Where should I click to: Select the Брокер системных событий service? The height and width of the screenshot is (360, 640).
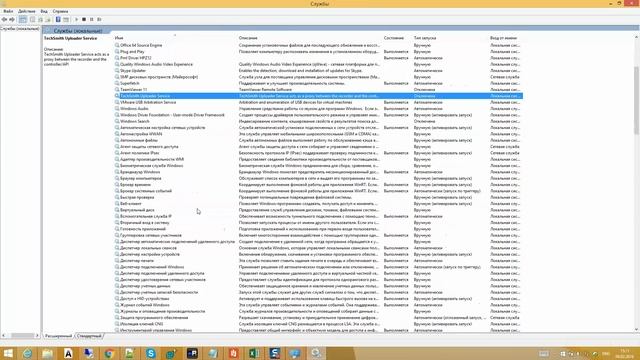[146, 191]
